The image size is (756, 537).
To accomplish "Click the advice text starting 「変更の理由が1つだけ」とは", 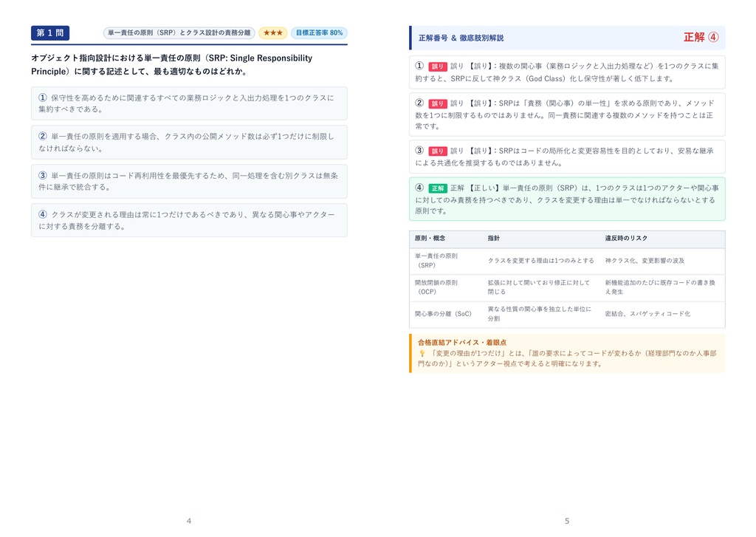I will 568,358.
